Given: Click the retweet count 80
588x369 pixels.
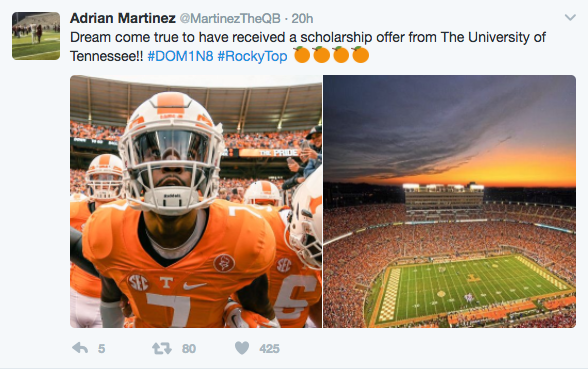Looking at the screenshot, I should [x=189, y=349].
